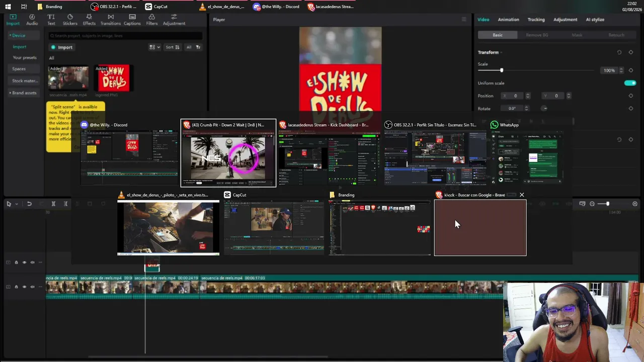Switch to the Tracking tab
Viewport: 644px width, 362px height.
click(x=536, y=20)
